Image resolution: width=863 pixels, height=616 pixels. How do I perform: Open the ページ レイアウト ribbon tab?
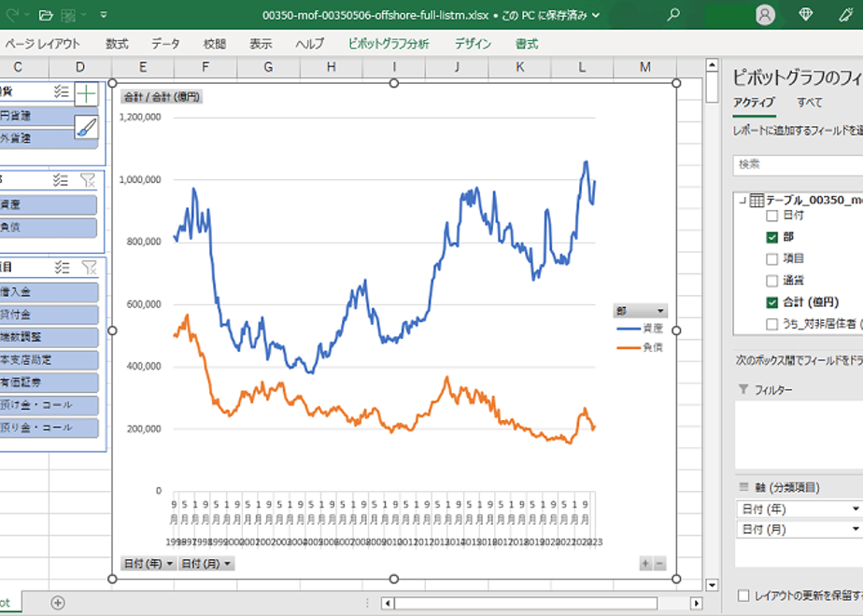tap(42, 44)
